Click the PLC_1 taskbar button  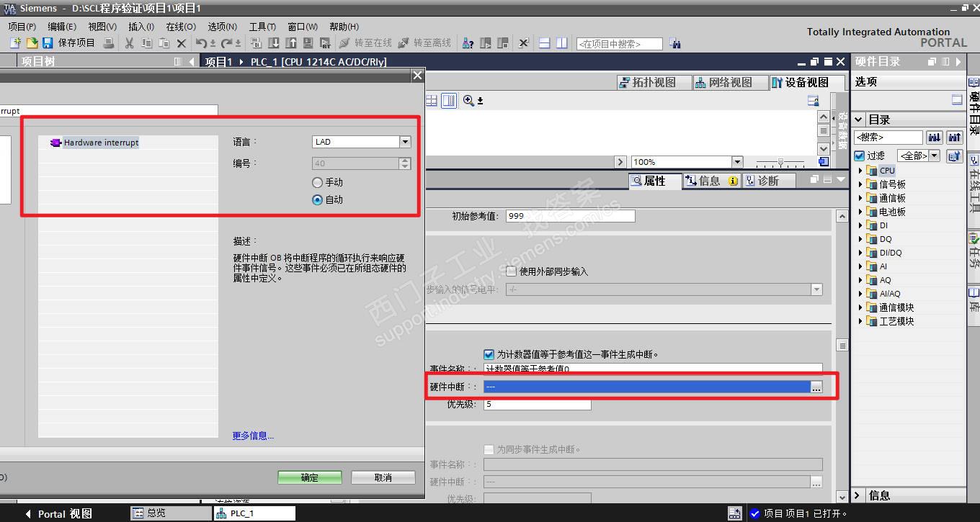pos(254,513)
